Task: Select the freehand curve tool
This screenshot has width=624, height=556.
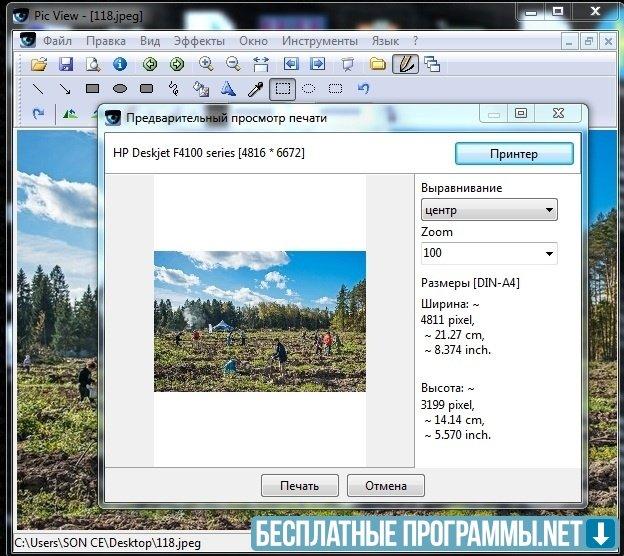Action: tap(174, 88)
